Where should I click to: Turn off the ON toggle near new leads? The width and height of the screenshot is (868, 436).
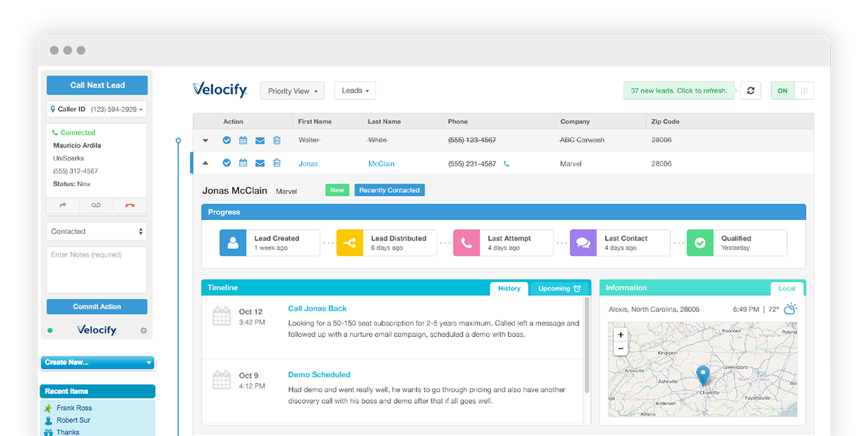click(782, 90)
